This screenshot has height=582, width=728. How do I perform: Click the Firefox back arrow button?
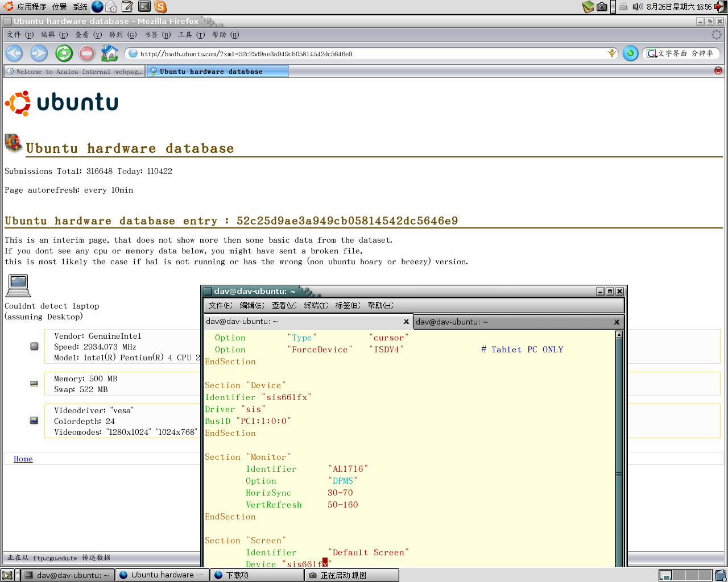(x=14, y=53)
